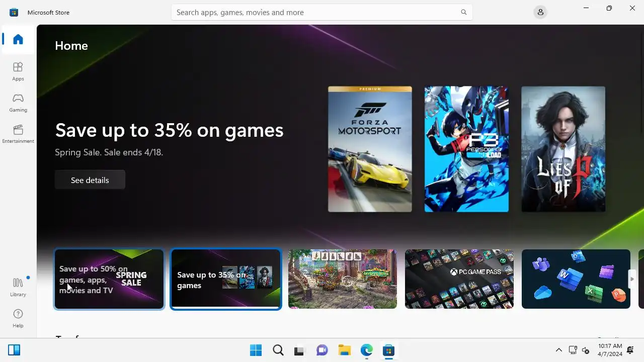Open File Explorer from the taskbar
Image resolution: width=644 pixels, height=362 pixels.
click(x=344, y=350)
